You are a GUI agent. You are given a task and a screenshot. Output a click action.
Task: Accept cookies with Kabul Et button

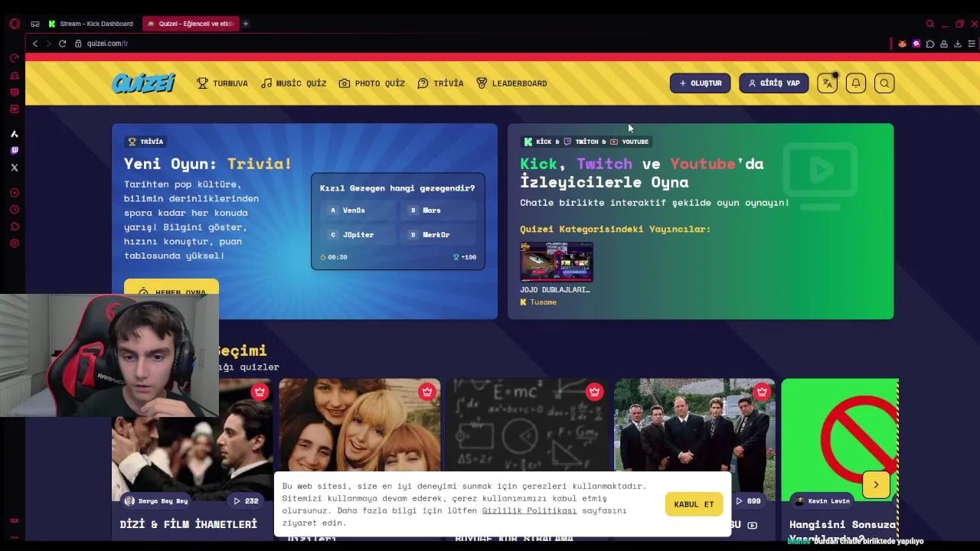point(694,504)
